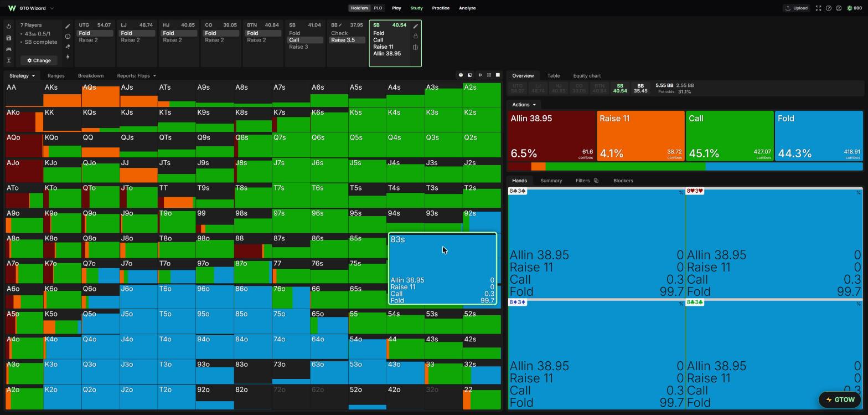Image resolution: width=868 pixels, height=415 pixels.
Task: Open the GTO Wizard dropdown chevron
Action: coord(52,8)
